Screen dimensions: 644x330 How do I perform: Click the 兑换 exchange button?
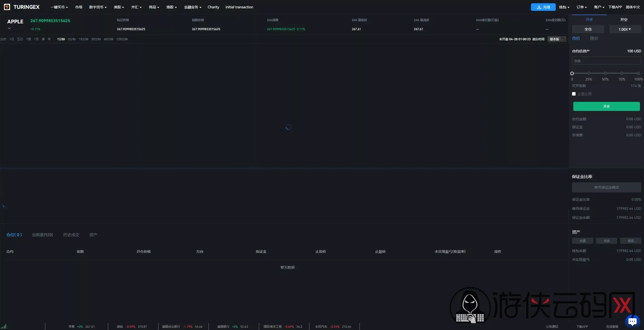tap(607, 241)
